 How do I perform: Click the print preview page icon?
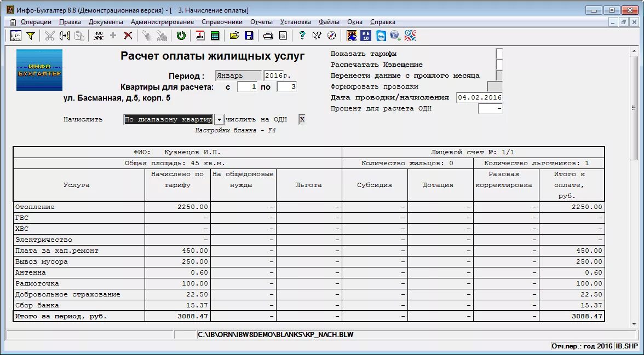pyautogui.click(x=283, y=36)
